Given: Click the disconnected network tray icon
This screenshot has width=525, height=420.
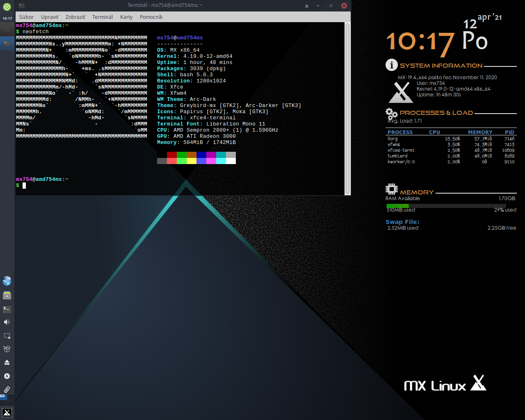Looking at the screenshot, I should (7, 336).
